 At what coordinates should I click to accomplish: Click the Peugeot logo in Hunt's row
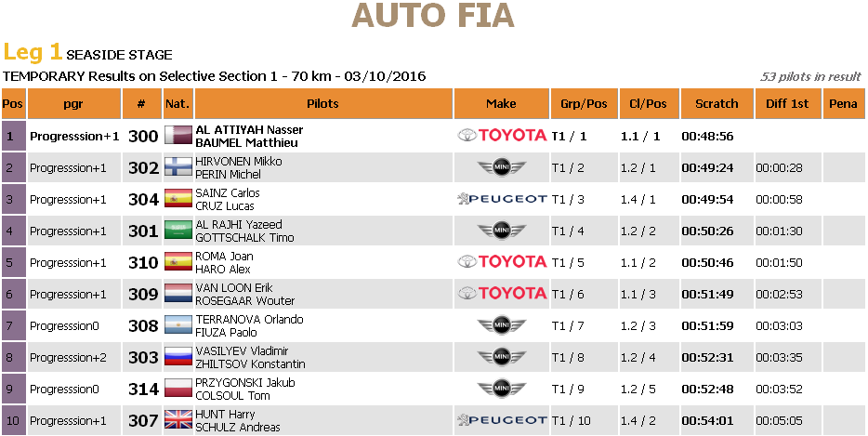[502, 420]
